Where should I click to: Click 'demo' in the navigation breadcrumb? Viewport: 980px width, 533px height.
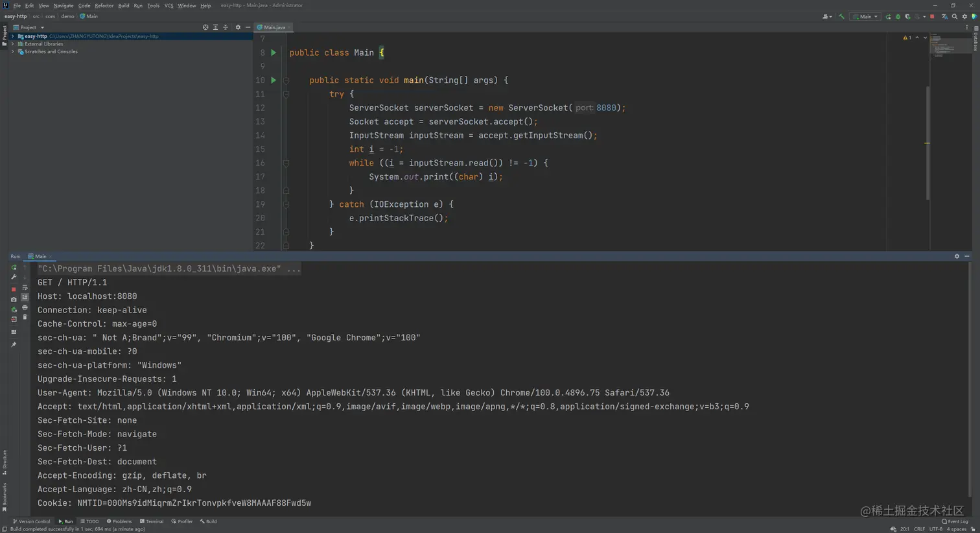pyautogui.click(x=67, y=17)
